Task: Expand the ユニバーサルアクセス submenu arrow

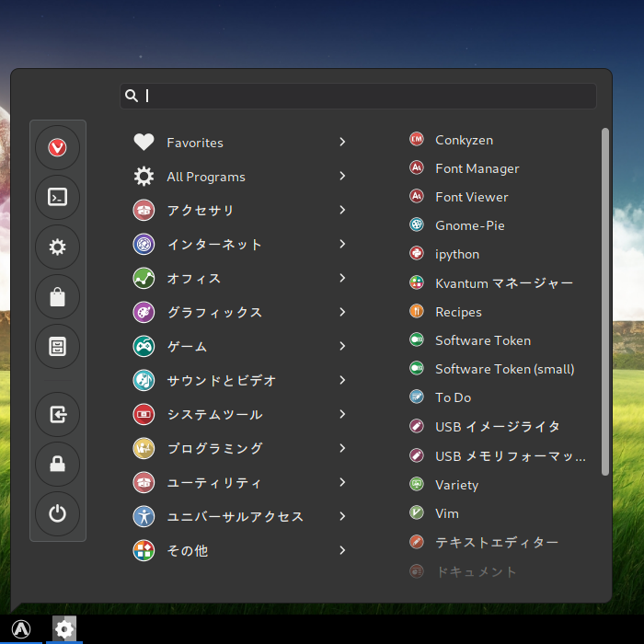Action: pos(342,517)
